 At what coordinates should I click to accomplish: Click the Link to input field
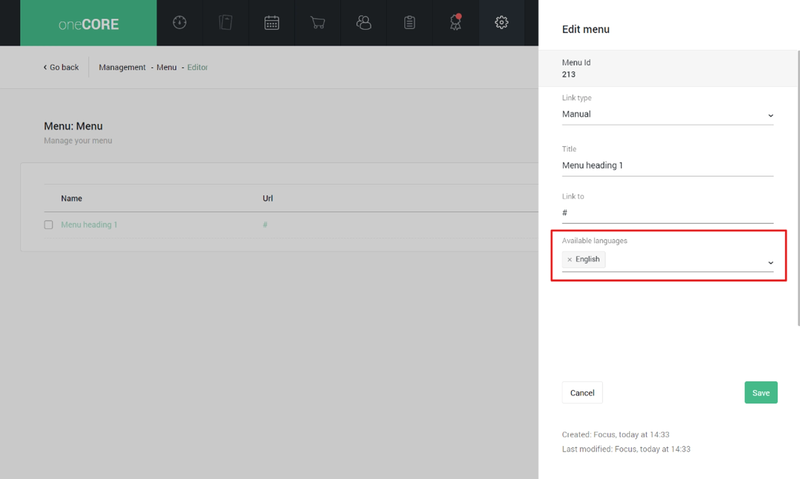pyautogui.click(x=667, y=213)
